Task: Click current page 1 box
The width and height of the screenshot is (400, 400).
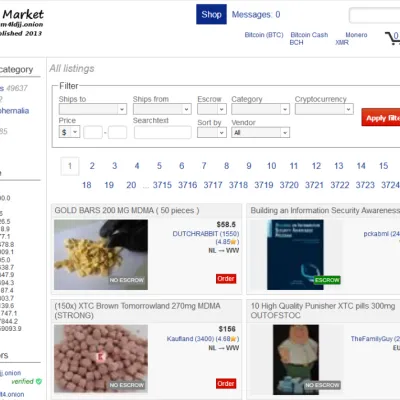Action: click(70, 166)
